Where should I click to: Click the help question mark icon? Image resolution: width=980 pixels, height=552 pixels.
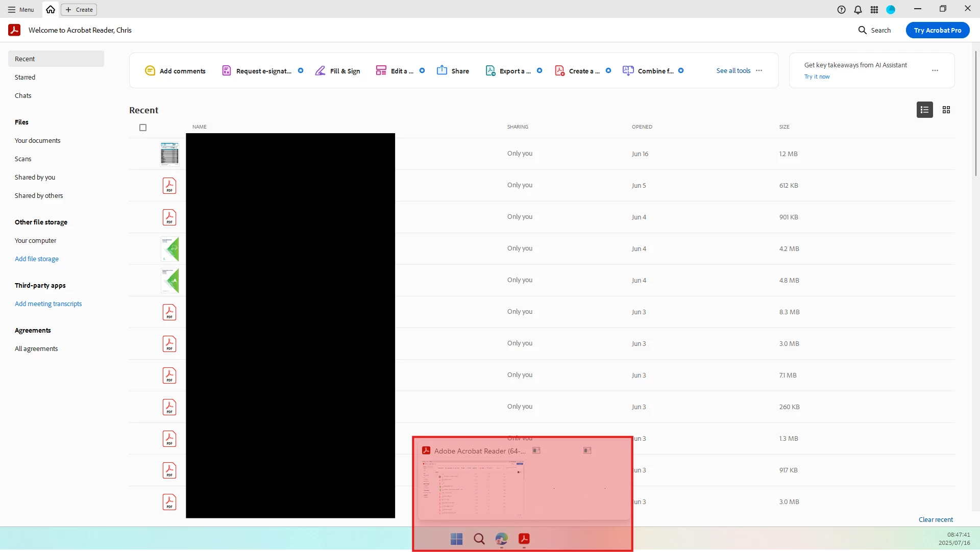842,10
